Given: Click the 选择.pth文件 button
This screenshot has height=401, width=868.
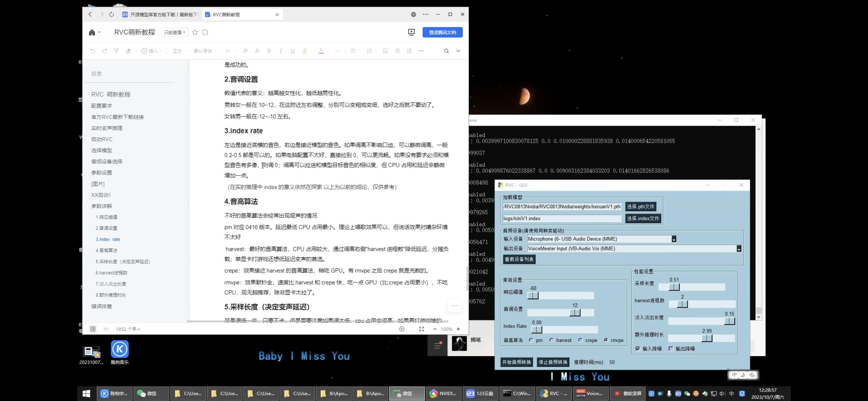Looking at the screenshot, I should [640, 206].
